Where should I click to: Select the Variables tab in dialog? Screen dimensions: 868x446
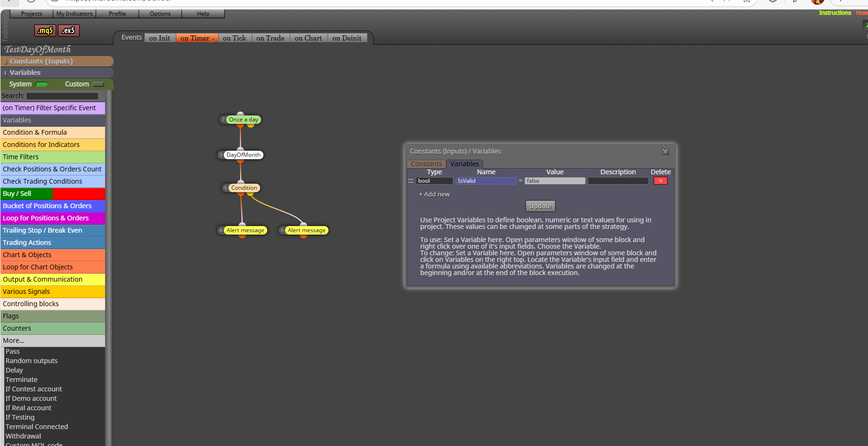tap(465, 164)
